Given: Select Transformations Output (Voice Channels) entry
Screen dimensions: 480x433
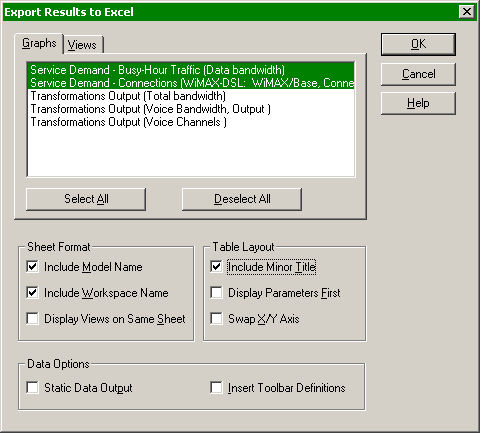Looking at the screenshot, I should tap(191, 122).
